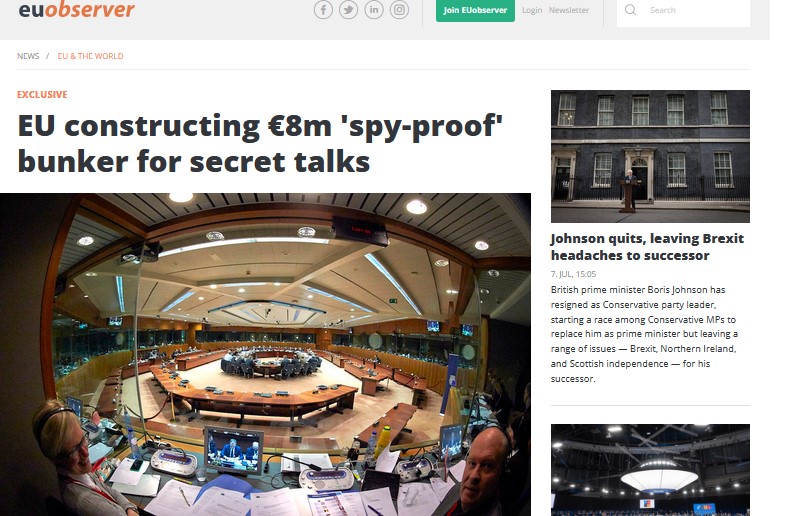Click the Johnson article summary text
The height and width of the screenshot is (516, 808).
pos(644,334)
